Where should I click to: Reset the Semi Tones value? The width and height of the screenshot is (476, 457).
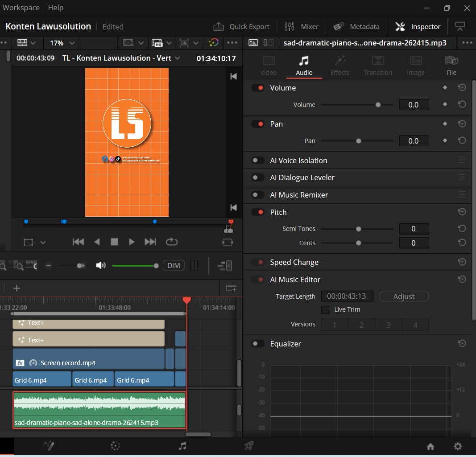point(462,228)
